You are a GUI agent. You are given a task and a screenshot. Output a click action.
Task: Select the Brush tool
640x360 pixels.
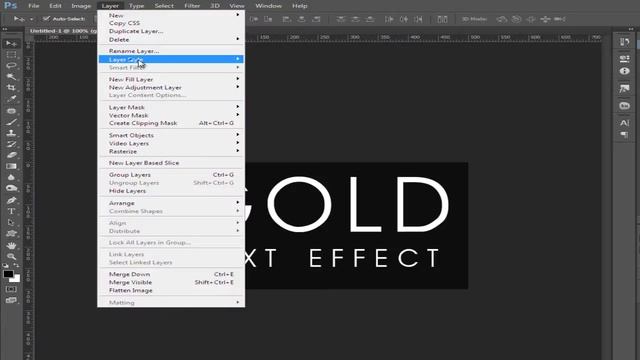coord(11,122)
